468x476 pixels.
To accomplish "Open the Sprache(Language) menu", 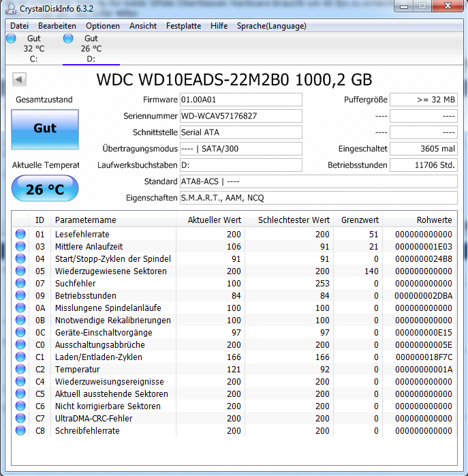I will tap(271, 26).
